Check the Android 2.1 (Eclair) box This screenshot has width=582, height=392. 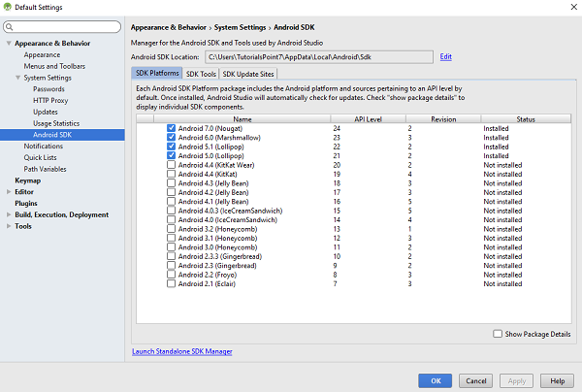tap(172, 283)
